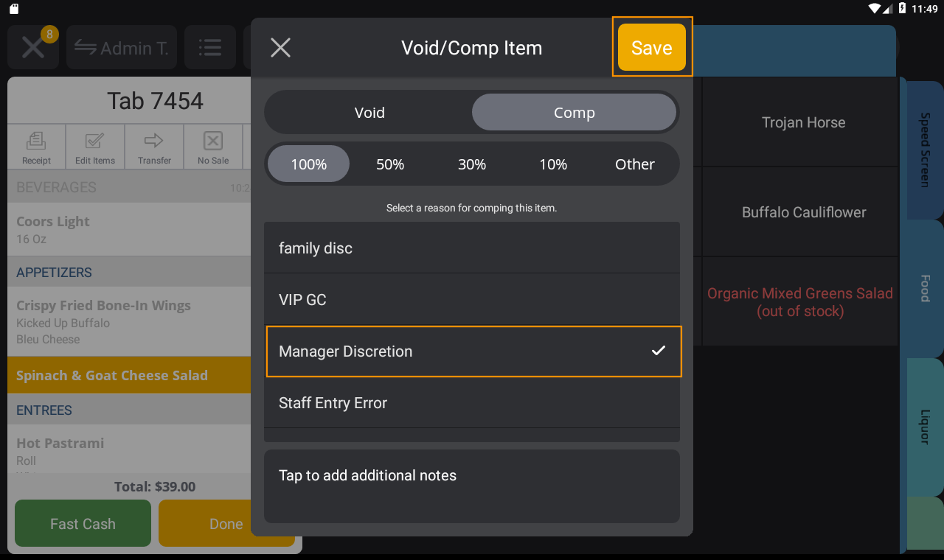Switch to the Food tab

pos(924,290)
